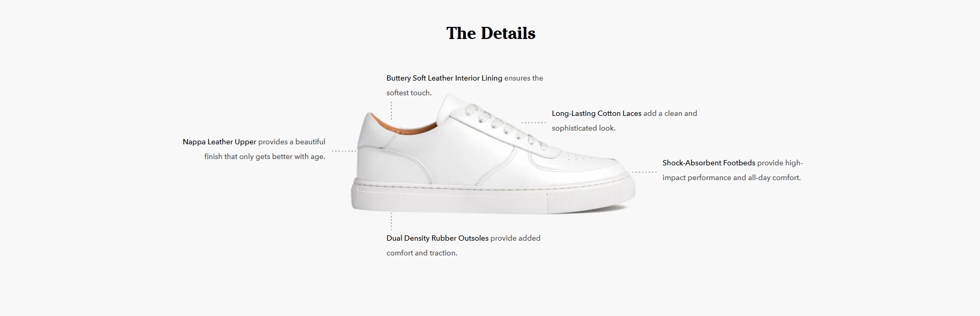Image resolution: width=980 pixels, height=316 pixels.
Task: Click the dotted line pointing to the toe
Action: click(644, 172)
